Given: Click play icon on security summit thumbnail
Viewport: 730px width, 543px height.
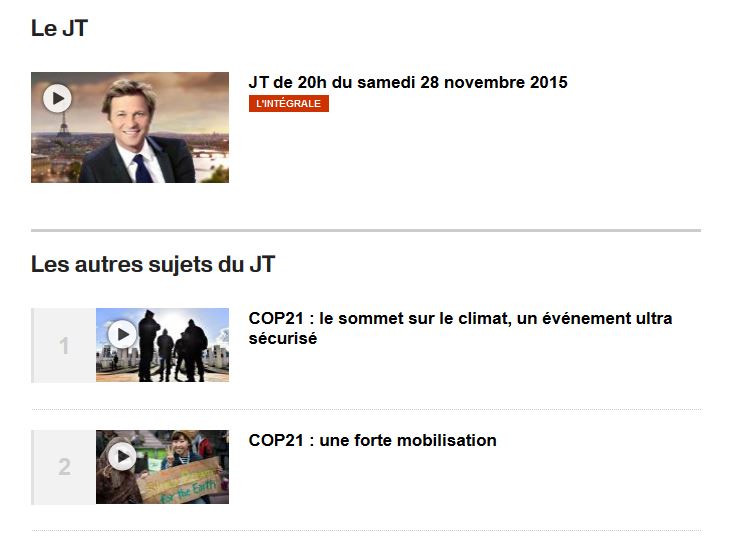Looking at the screenshot, I should pos(122,334).
